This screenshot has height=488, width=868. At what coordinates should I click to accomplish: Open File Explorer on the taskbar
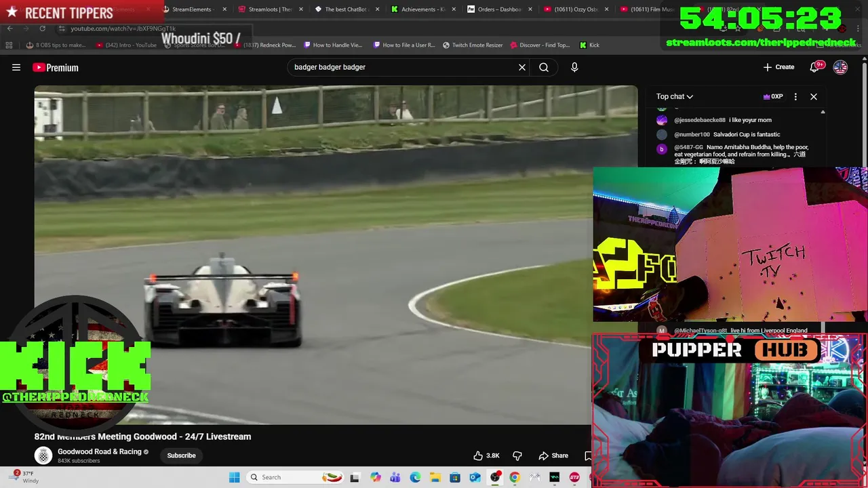click(x=435, y=477)
